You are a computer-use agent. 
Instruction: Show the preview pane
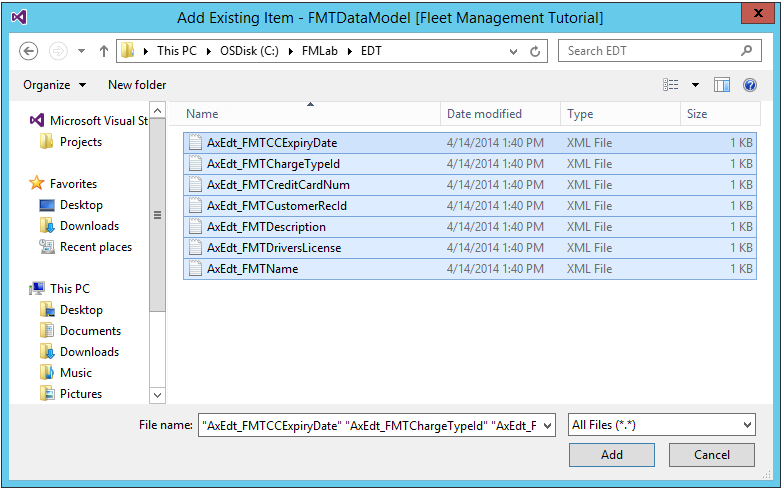[x=722, y=85]
